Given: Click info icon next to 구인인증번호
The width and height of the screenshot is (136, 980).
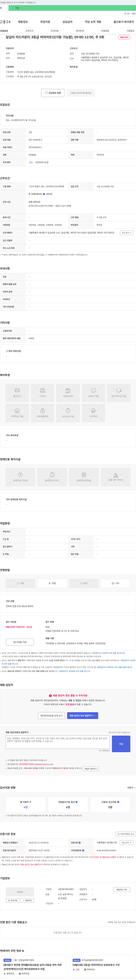Looking at the screenshot, I should pyautogui.click(x=83, y=850).
